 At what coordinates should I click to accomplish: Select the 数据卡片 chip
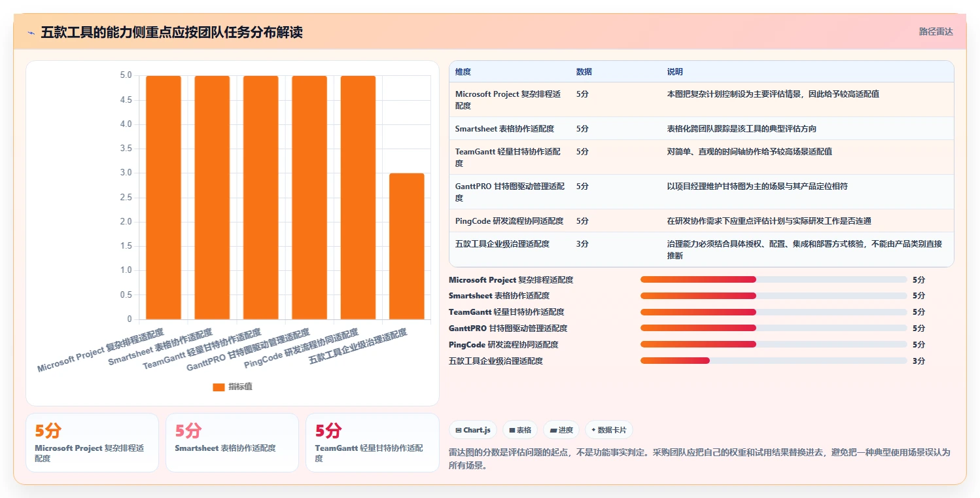pos(609,430)
